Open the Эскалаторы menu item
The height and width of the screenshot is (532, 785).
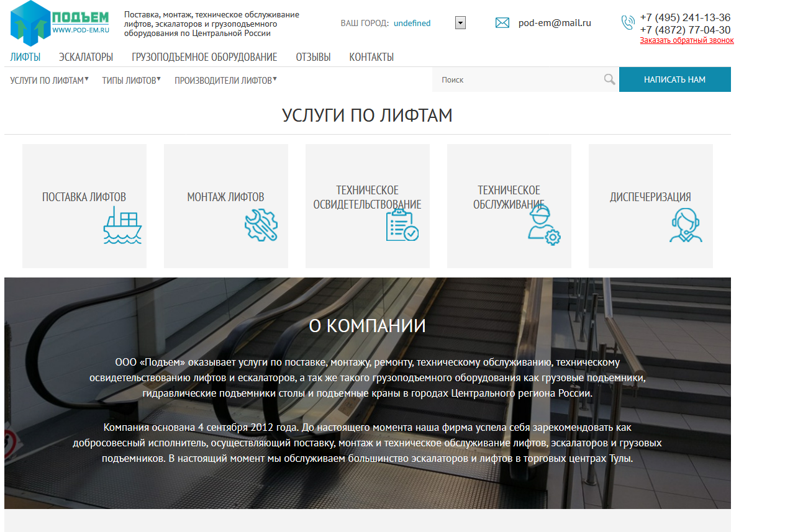point(86,57)
